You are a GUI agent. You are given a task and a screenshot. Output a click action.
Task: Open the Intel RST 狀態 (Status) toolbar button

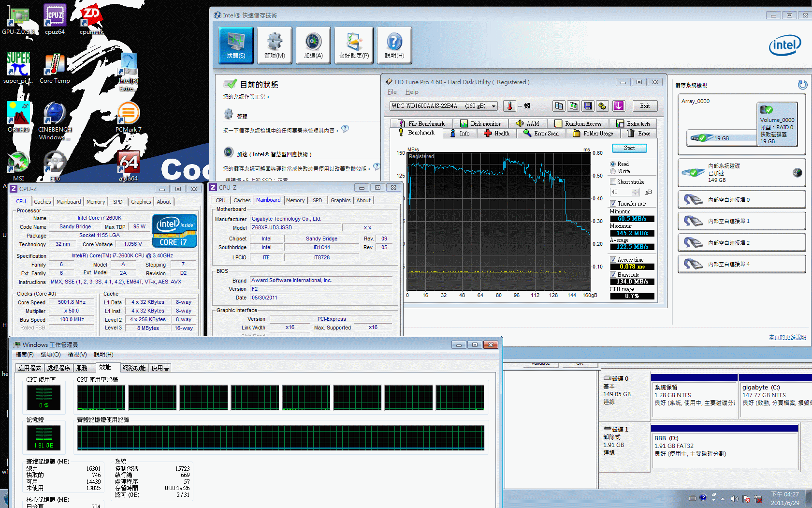236,45
